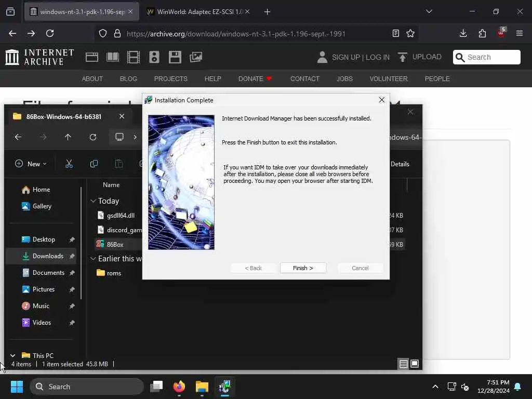532x399 pixels.
Task: Click Finish in Installation Complete dialog
Action: [303, 268]
